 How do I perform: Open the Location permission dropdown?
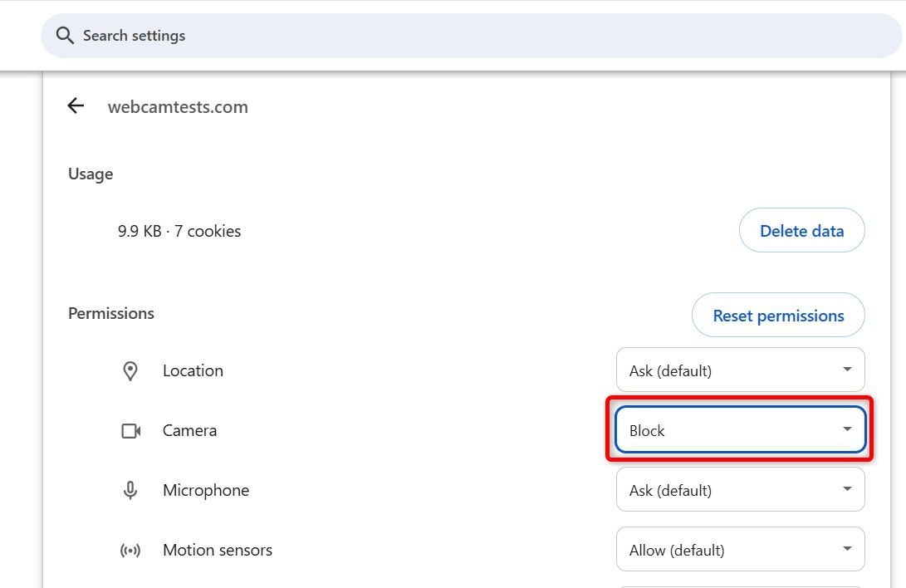pos(740,371)
